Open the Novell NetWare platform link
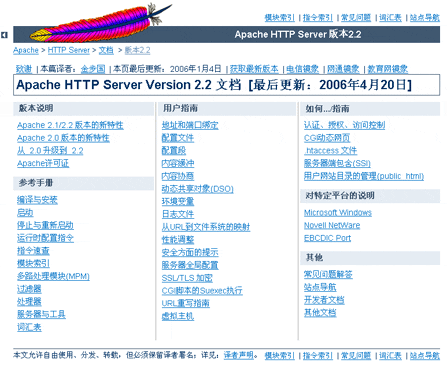The image size is (447, 367). [x=332, y=225]
